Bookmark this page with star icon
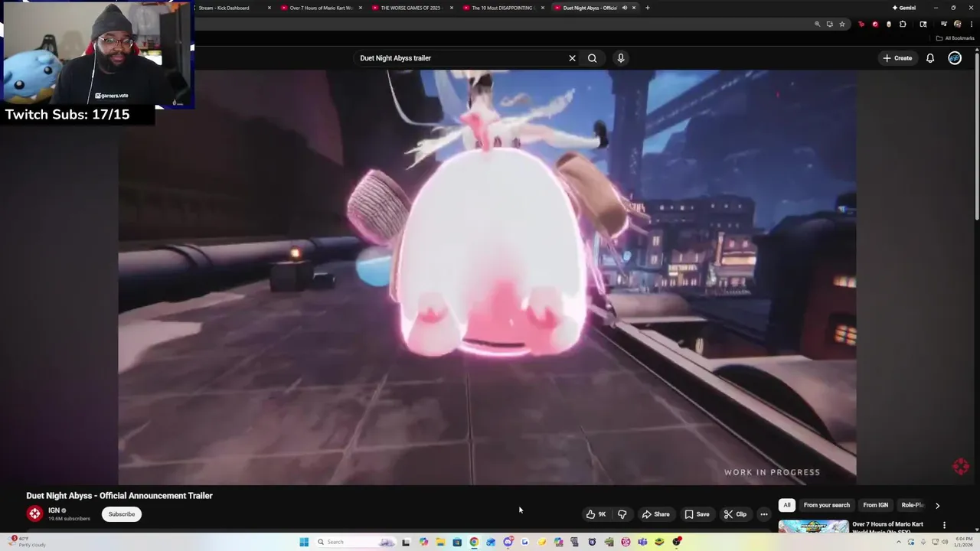Screen dimensions: 980x551 [842, 24]
